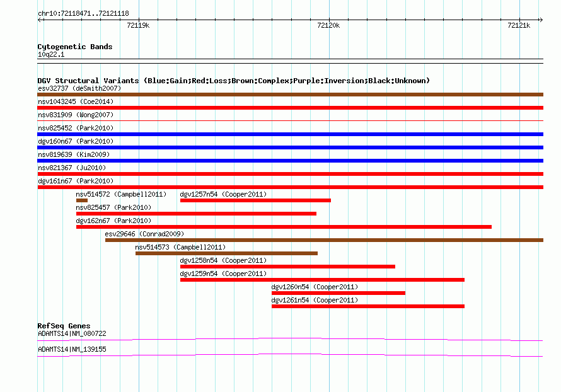Click ADAMTS14|NM_139155 gene label
Viewport: 561px width, 392px height.
point(72,349)
